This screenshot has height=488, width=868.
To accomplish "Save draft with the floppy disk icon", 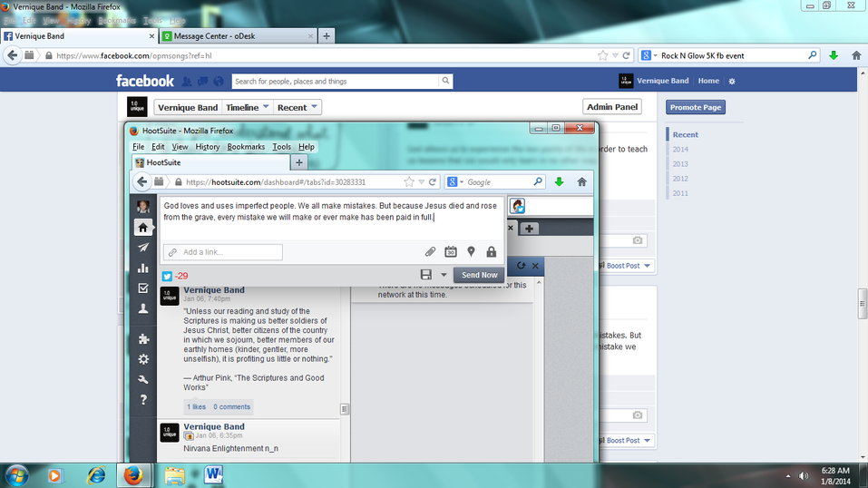I will (x=425, y=275).
